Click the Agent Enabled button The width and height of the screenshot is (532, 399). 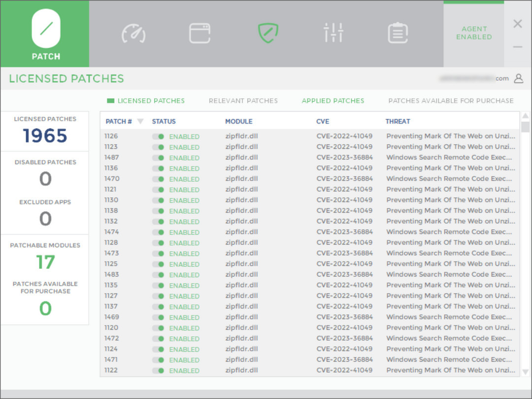tap(473, 33)
